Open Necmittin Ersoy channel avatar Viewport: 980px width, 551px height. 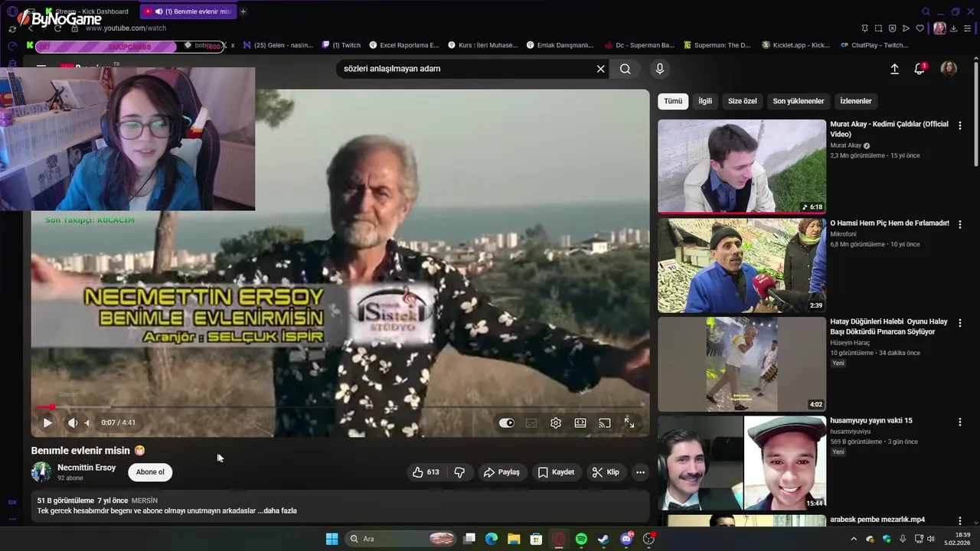click(41, 471)
